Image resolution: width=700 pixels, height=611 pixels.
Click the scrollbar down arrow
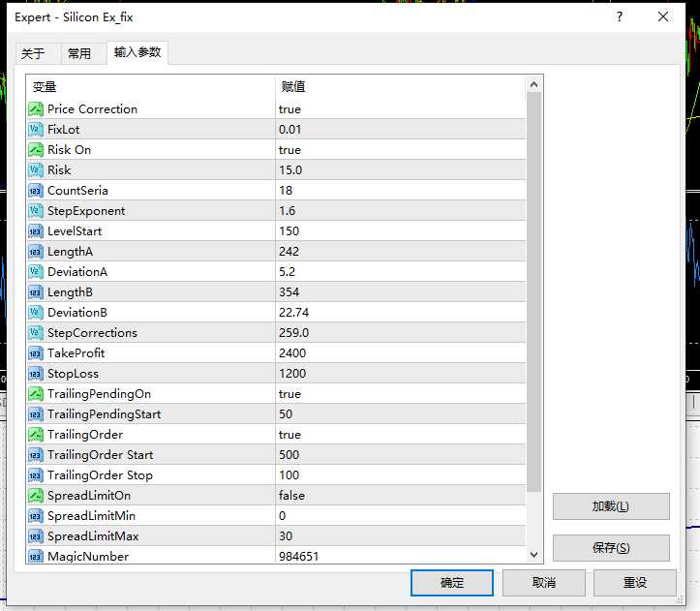[533, 555]
